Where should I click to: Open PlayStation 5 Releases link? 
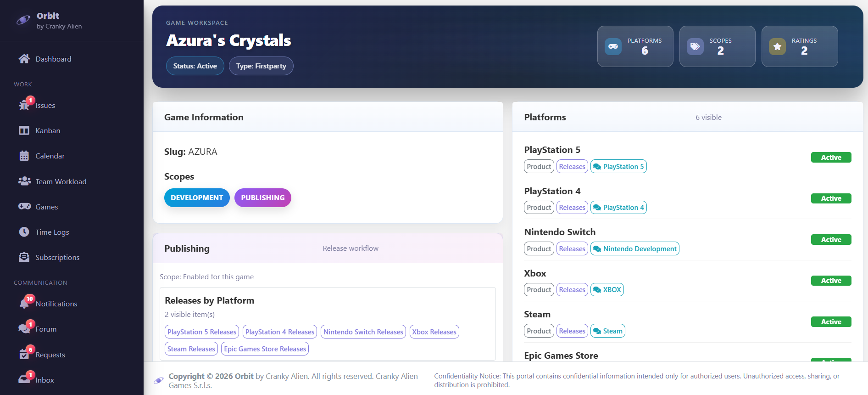pos(202,332)
